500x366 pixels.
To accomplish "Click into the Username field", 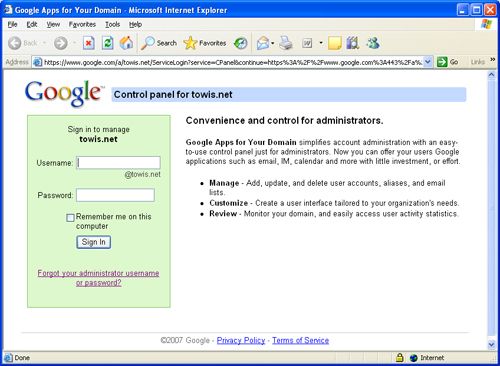I will 118,163.
